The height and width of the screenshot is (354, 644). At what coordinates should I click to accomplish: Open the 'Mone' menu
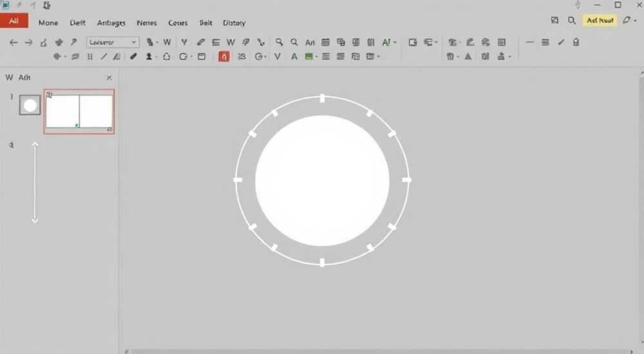[48, 23]
